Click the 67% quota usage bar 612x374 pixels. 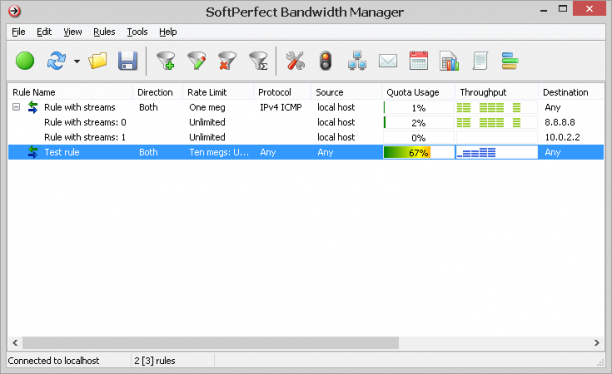[418, 152]
